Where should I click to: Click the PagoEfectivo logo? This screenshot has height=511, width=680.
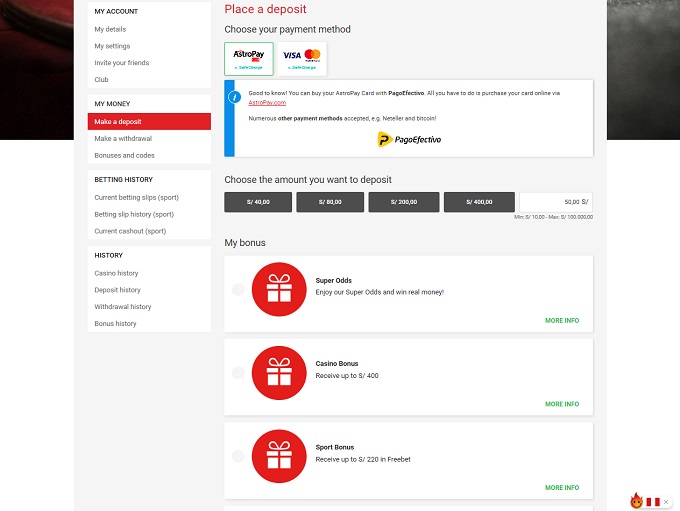[409, 140]
